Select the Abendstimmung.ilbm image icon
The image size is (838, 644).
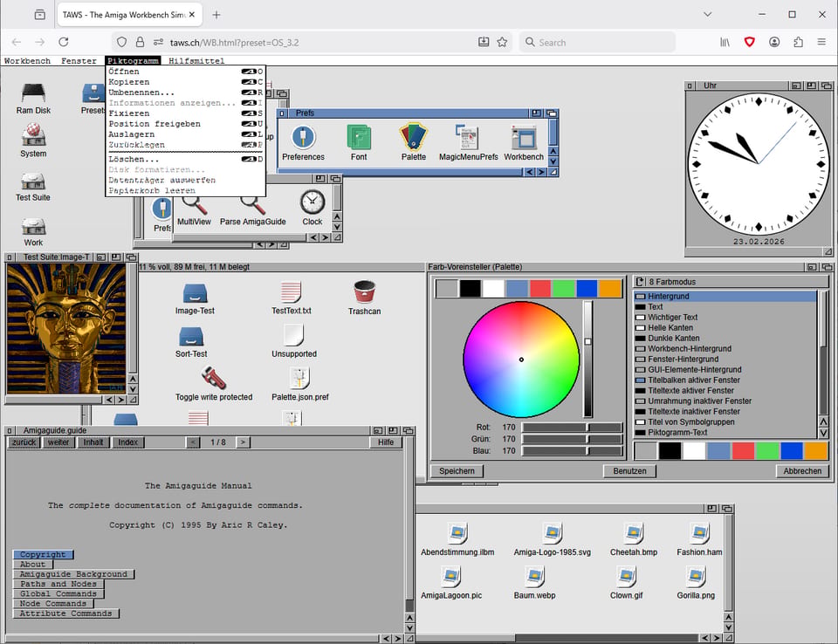pyautogui.click(x=457, y=533)
